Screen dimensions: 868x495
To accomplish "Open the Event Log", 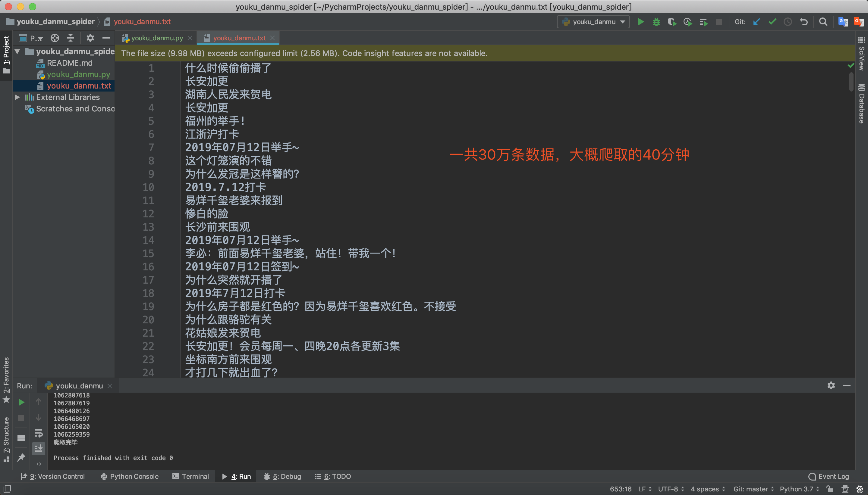I will click(x=829, y=476).
